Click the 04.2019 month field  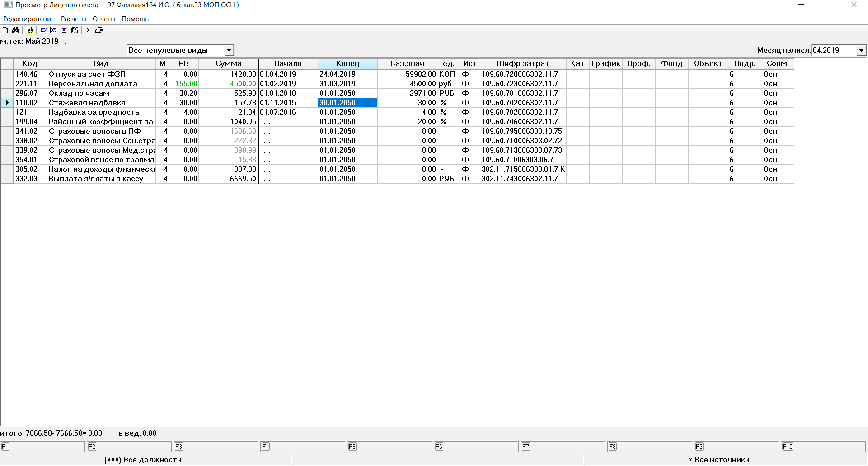(x=834, y=50)
